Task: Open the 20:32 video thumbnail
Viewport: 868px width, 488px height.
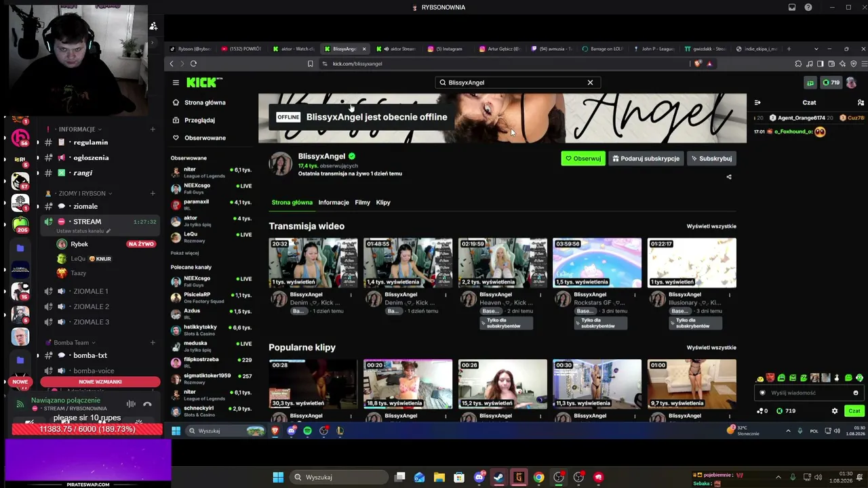Action: tap(313, 262)
